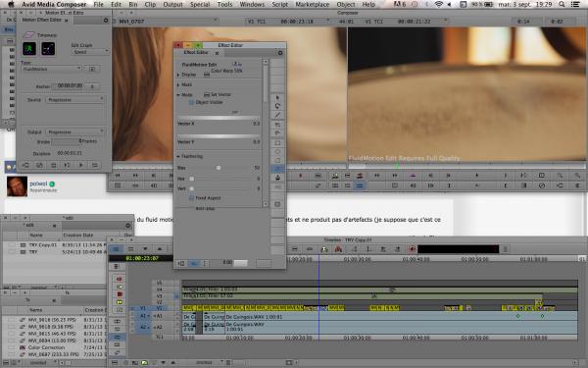Click the green-highlighted icon on timeline bottom bar
The image size is (588, 368).
[144, 363]
